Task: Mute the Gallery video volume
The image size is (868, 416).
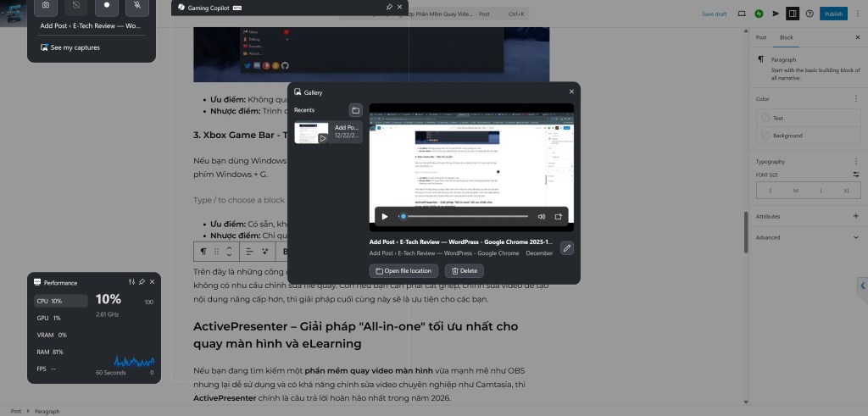Action: click(x=541, y=216)
